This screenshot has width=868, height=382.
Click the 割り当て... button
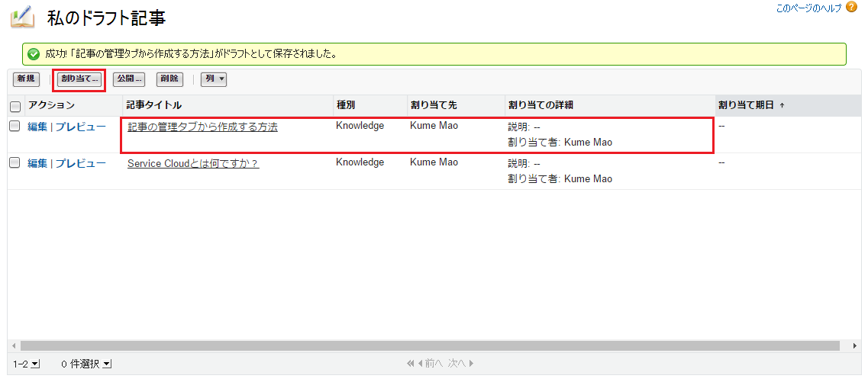pos(79,79)
